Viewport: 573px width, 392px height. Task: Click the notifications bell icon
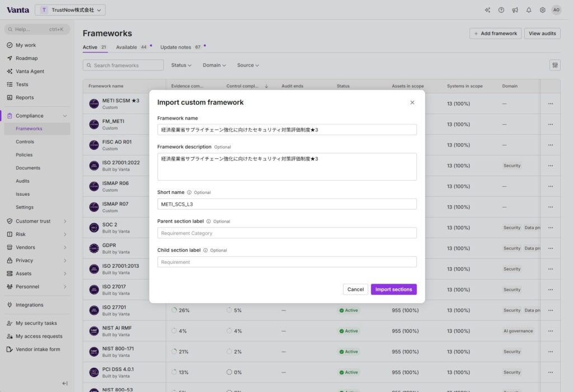pos(529,10)
